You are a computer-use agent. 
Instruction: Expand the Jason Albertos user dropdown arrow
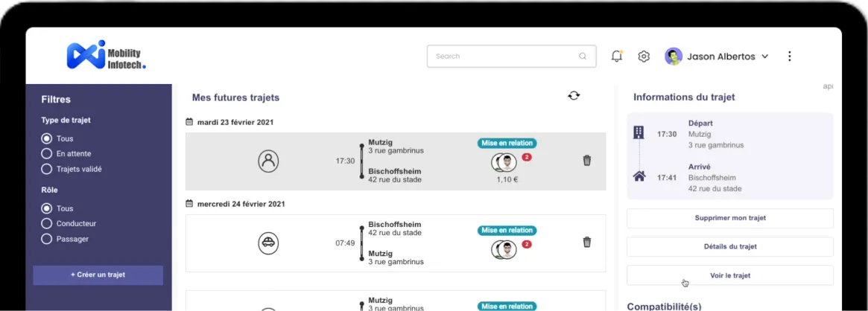765,57
